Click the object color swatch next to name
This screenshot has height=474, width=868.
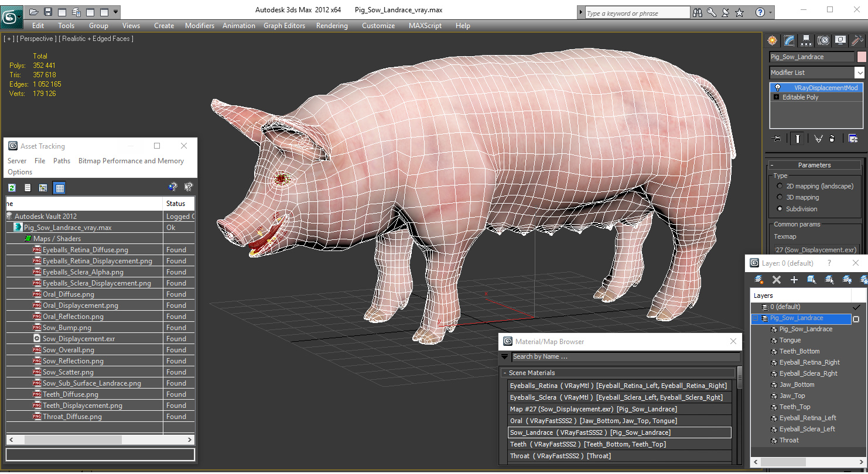[x=862, y=57]
